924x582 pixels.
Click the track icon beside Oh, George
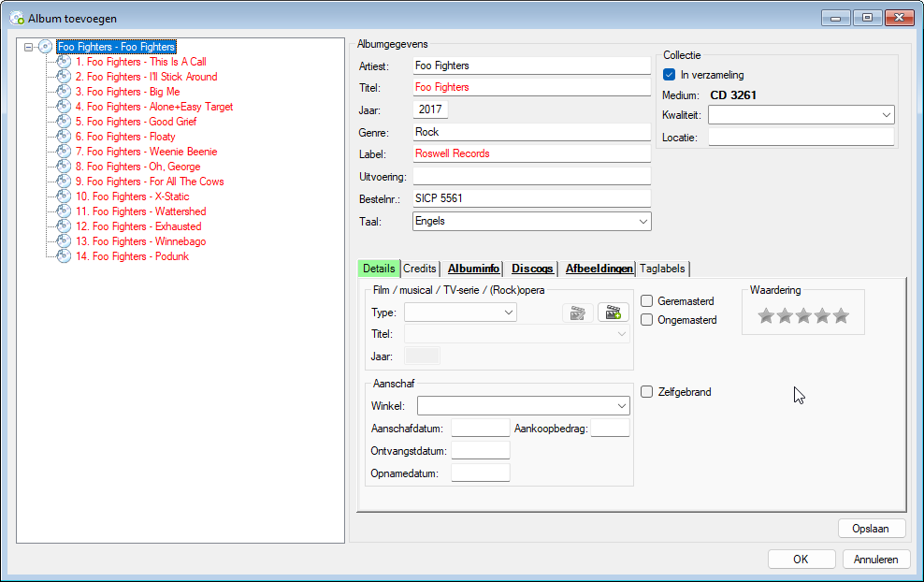point(64,167)
